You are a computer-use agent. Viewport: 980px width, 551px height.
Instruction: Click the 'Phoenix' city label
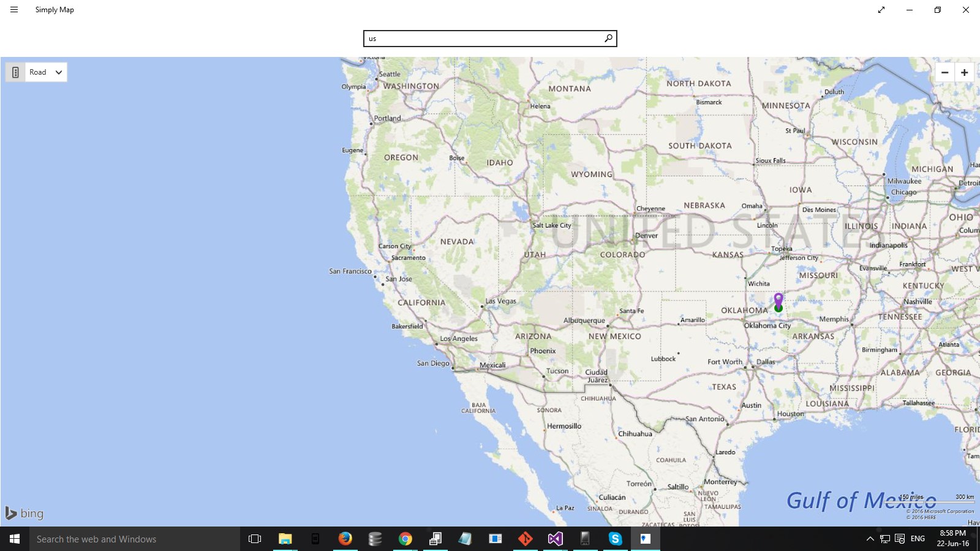click(x=543, y=351)
